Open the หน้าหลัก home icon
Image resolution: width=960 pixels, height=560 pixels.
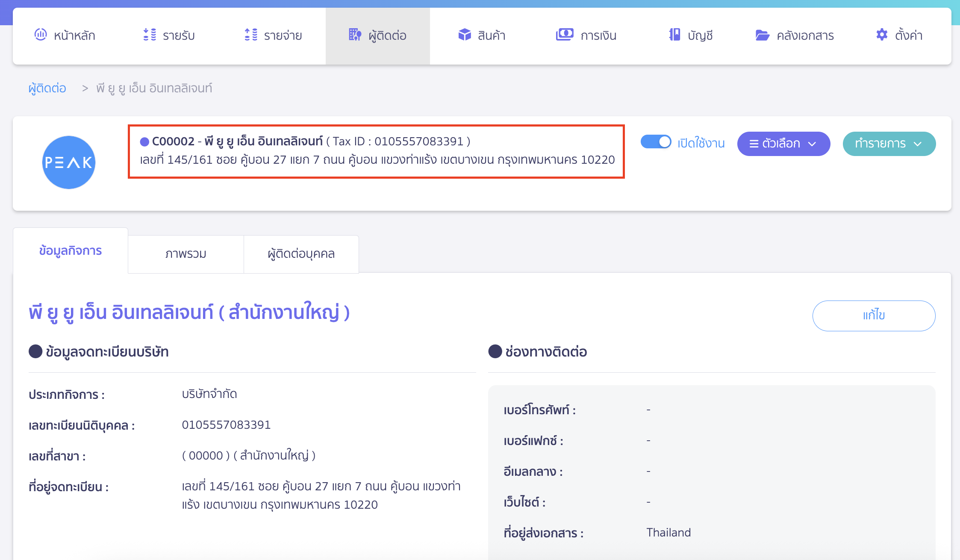pyautogui.click(x=41, y=35)
